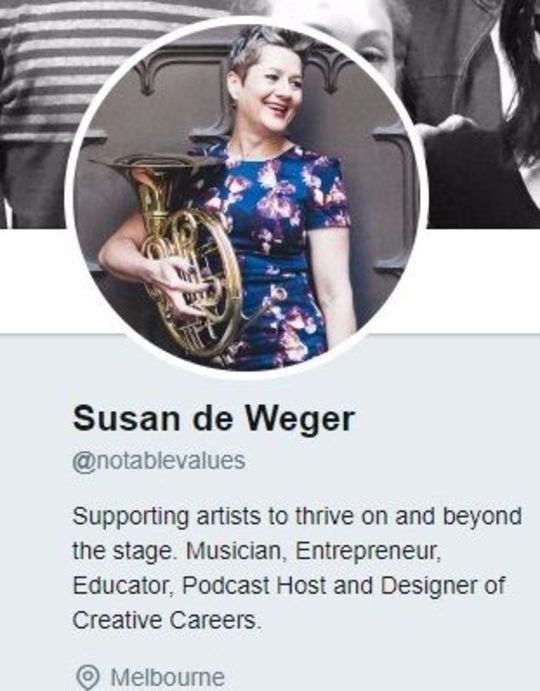Click the @notablevalues handle
The width and height of the screenshot is (540, 691).
(159, 461)
